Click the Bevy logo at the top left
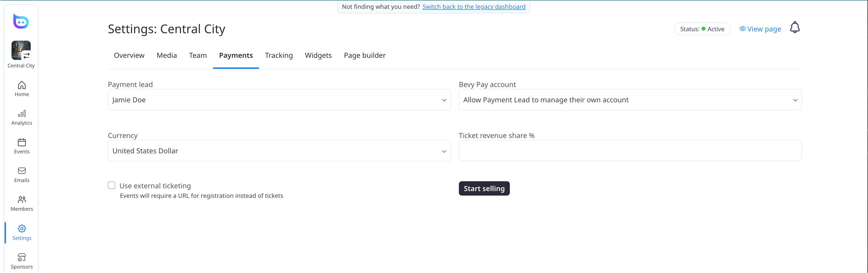Screen dimensions: 868x273 (21, 21)
